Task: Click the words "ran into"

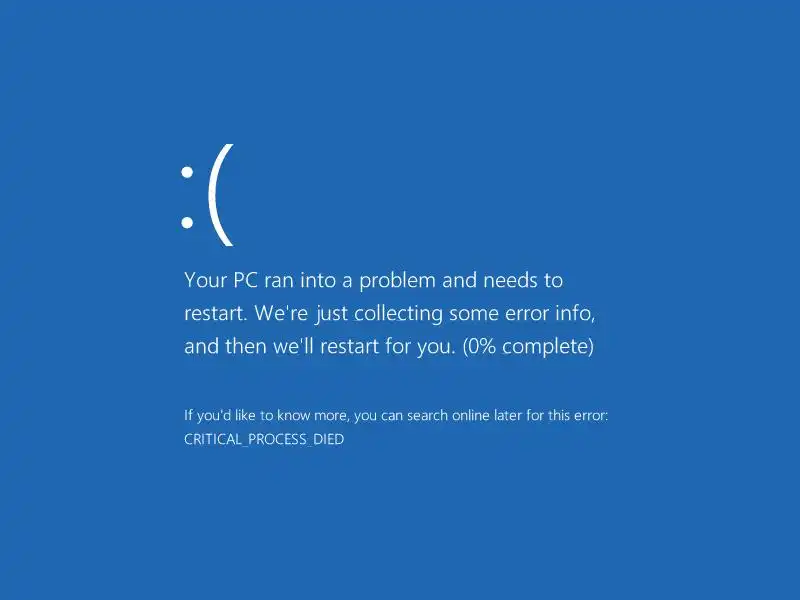Action: (307, 280)
